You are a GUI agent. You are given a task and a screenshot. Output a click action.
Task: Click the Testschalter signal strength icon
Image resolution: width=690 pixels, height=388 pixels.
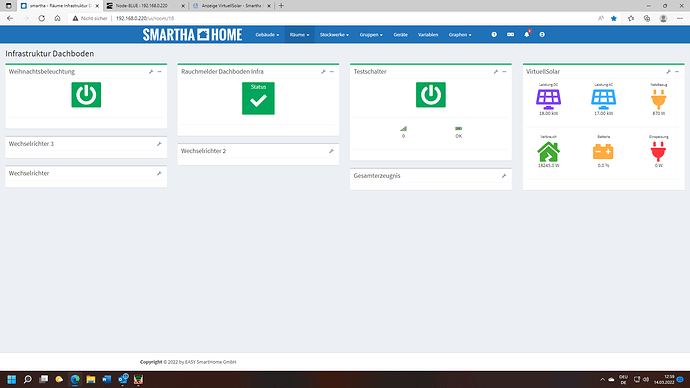tap(403, 128)
